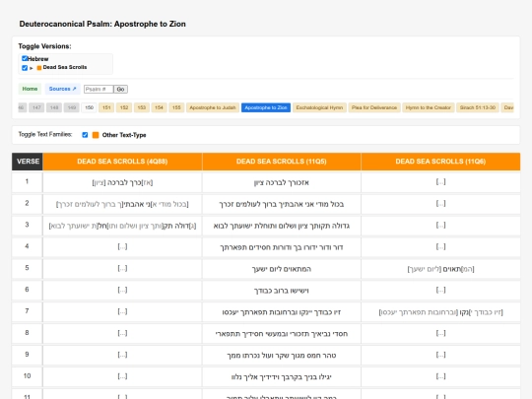This screenshot has height=399, width=532.
Task: Open Apostrophe to Judah tab
Action: pos(213,107)
